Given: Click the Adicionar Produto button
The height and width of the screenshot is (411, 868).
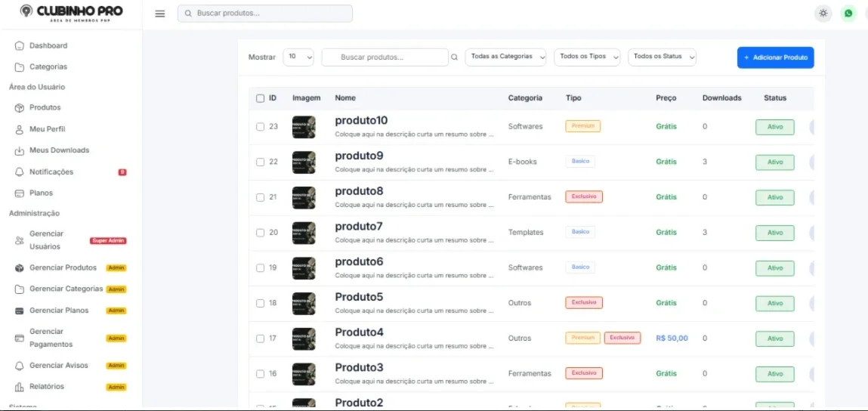Looking at the screenshot, I should tap(775, 57).
